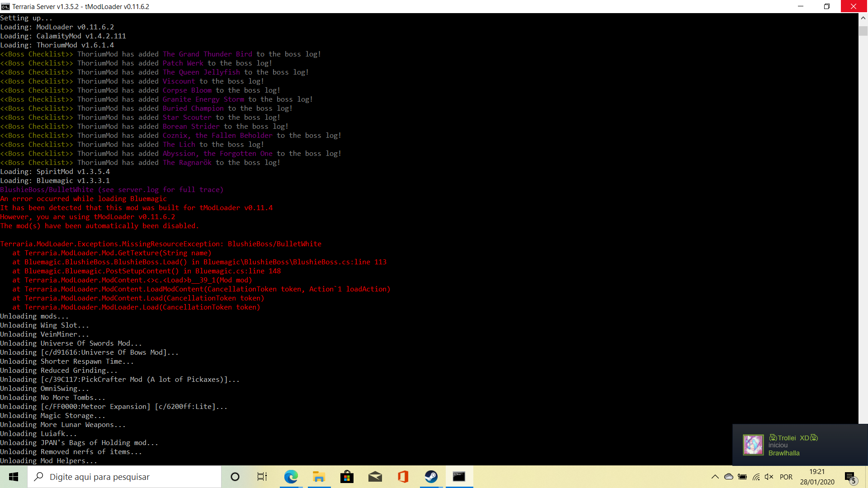Minimize the Terraria Server window
Image resolution: width=868 pixels, height=488 pixels.
[801, 6]
